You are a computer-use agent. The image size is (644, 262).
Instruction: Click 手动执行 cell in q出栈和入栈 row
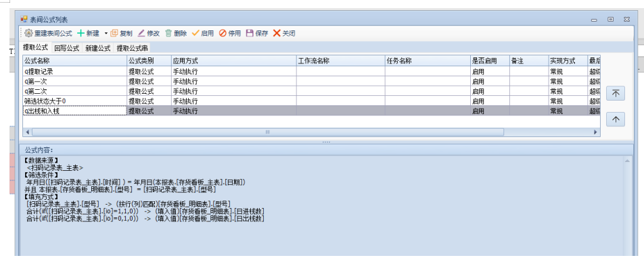coord(234,110)
